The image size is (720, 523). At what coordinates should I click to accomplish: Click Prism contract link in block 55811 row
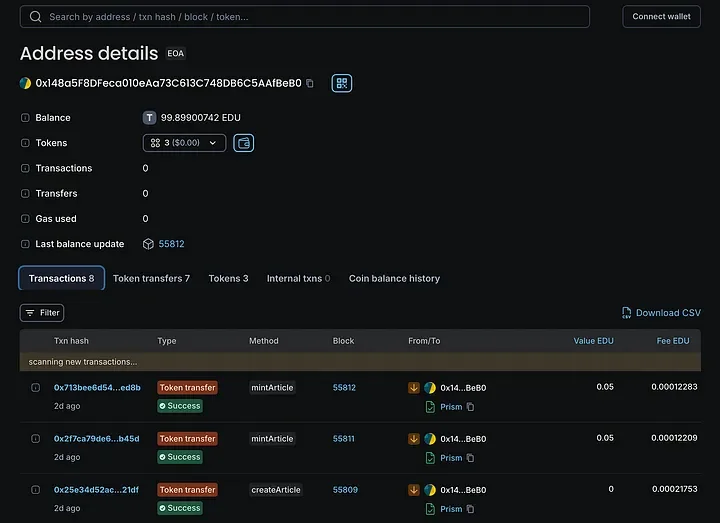click(451, 458)
